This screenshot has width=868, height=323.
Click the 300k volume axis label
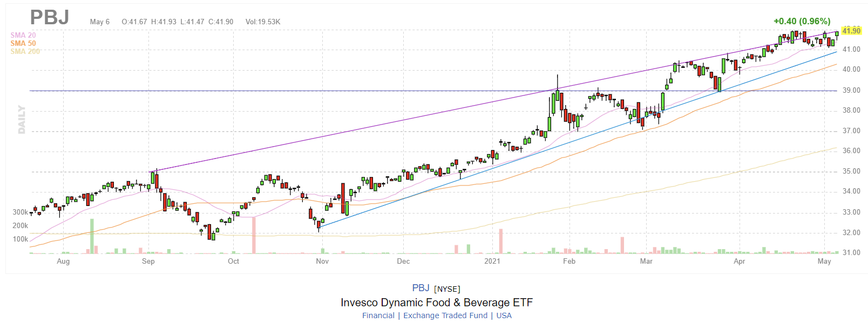click(21, 212)
